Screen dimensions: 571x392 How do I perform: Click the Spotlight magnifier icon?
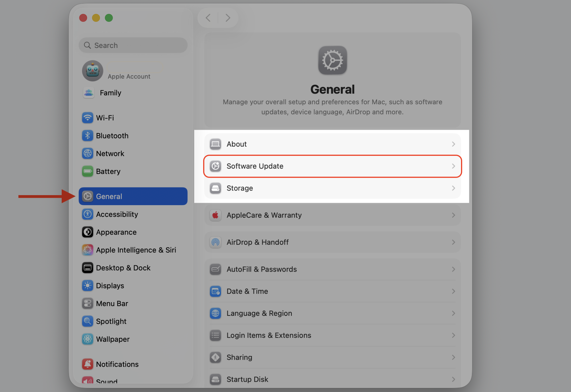87,321
